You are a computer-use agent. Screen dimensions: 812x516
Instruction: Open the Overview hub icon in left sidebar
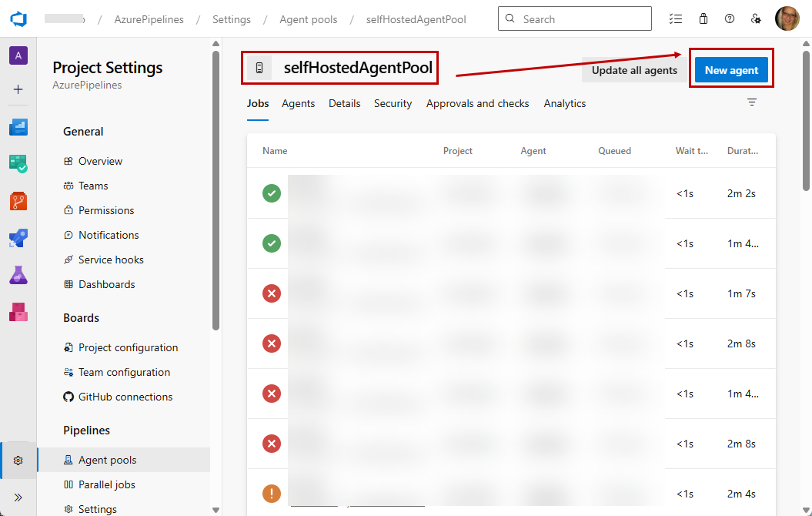pyautogui.click(x=18, y=127)
